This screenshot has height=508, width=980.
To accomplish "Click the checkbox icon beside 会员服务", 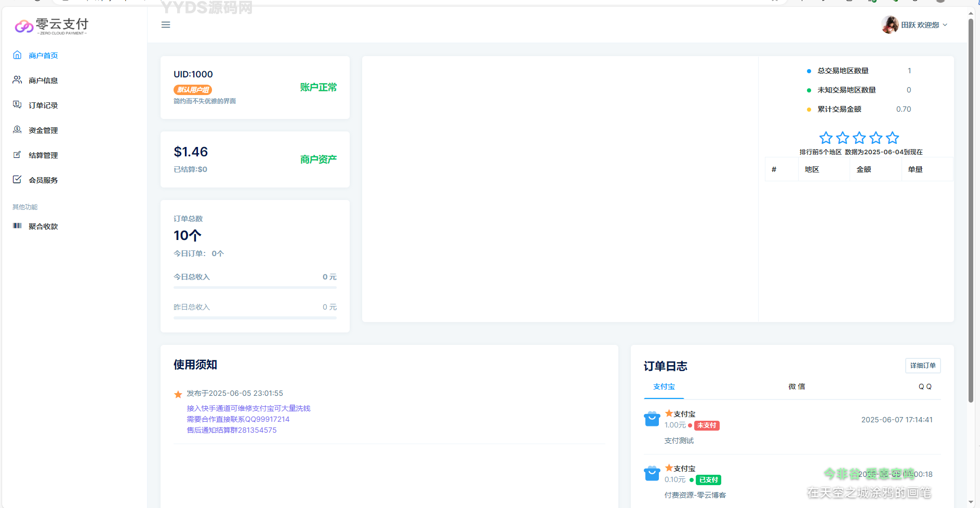I will tap(17, 180).
